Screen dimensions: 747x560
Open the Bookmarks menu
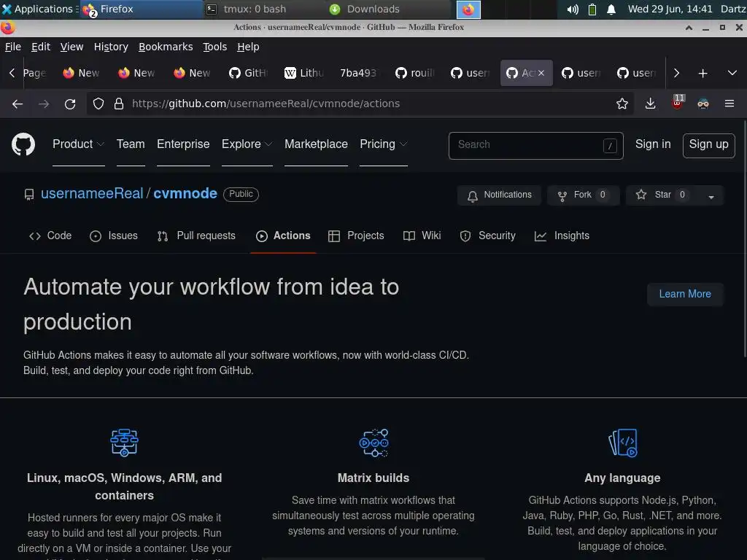(x=166, y=47)
